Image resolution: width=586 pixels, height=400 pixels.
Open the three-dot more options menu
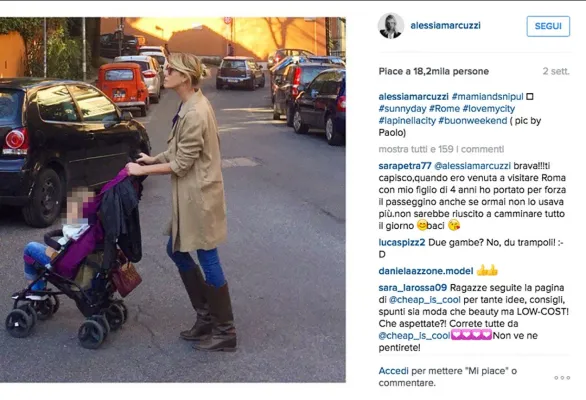click(x=562, y=378)
